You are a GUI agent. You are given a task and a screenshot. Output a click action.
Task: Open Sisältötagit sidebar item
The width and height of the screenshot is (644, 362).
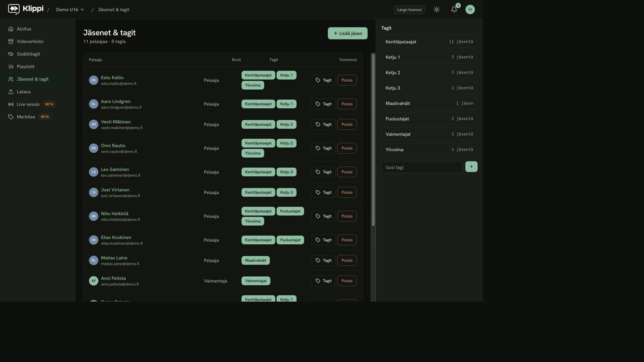37,54
